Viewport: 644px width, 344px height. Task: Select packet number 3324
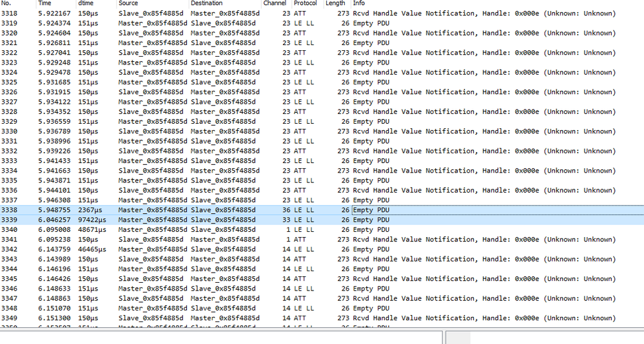pos(9,73)
